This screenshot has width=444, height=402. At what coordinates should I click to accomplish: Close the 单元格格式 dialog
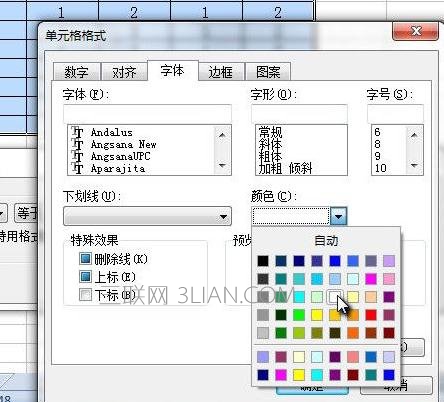(x=415, y=31)
